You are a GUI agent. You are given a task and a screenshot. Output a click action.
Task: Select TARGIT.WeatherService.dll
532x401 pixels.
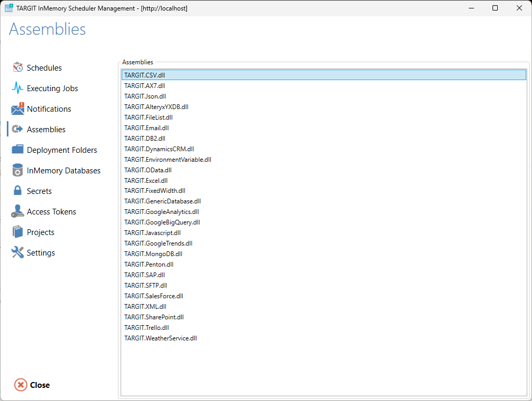tap(324, 338)
